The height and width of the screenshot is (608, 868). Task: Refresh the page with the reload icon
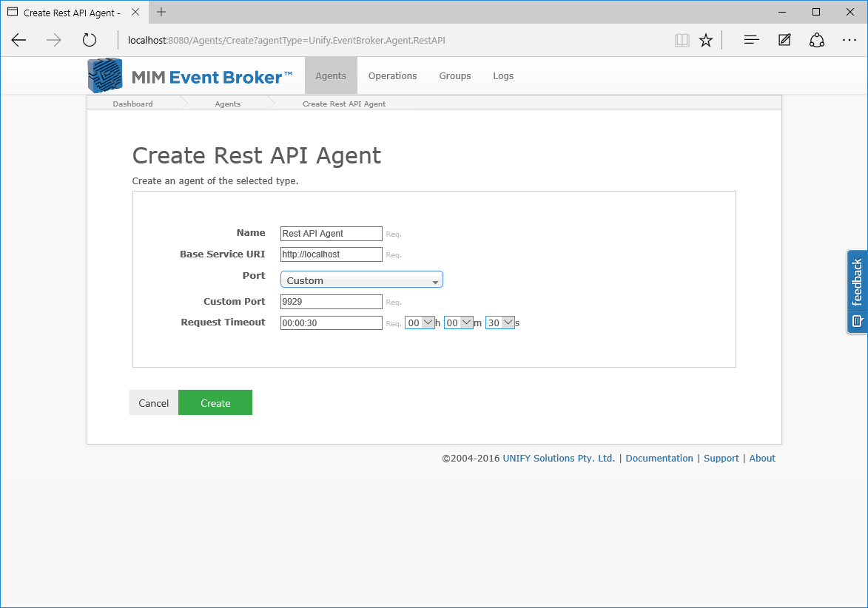[89, 40]
